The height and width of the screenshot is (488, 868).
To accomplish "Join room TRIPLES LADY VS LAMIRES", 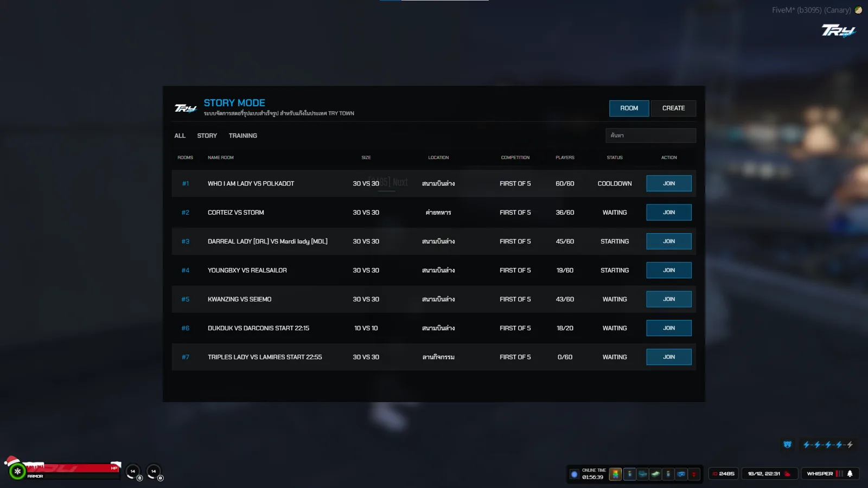I will (x=669, y=357).
